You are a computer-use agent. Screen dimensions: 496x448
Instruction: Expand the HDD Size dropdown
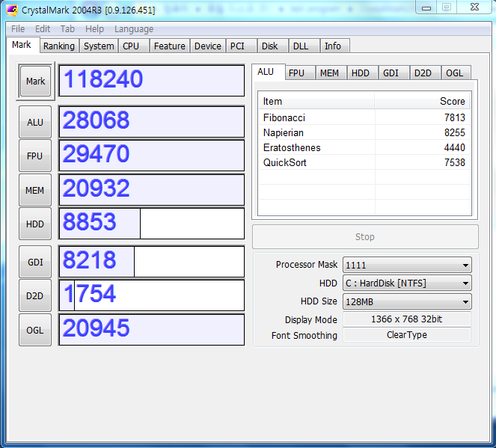(407, 301)
